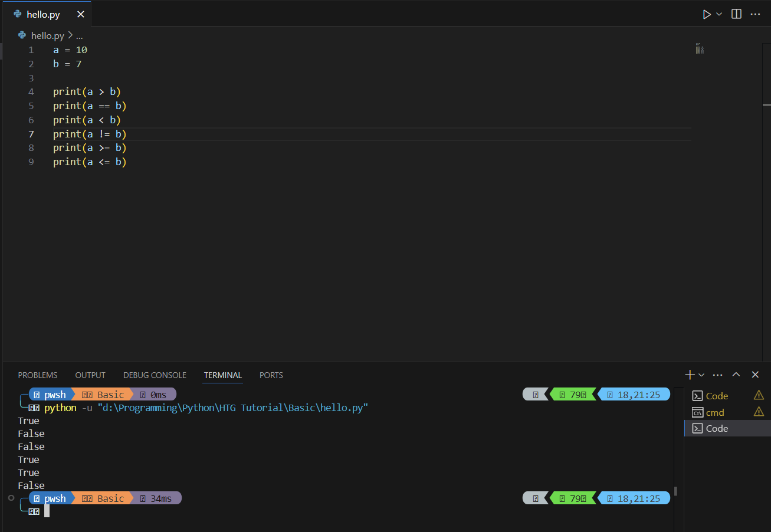The image size is (771, 532).
Task: Open the OUTPUT panel tab
Action: coord(90,375)
